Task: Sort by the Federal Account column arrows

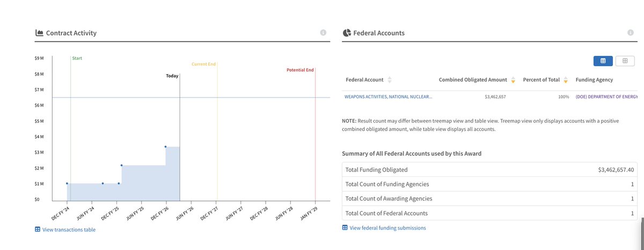Action: tap(390, 80)
